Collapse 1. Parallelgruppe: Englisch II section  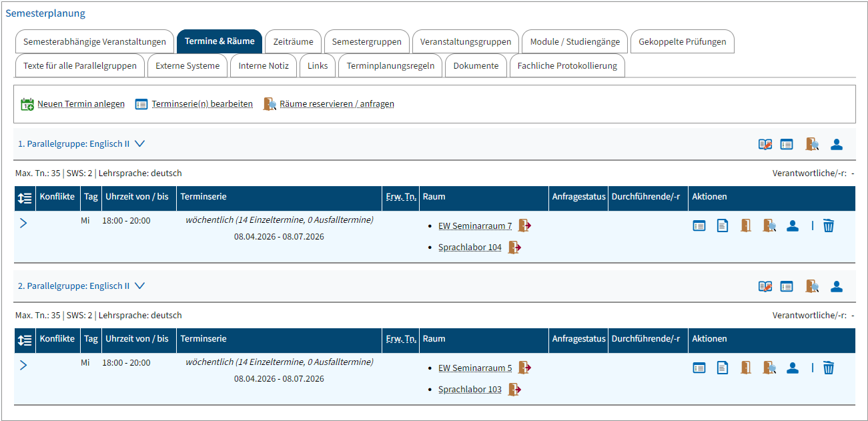pos(139,143)
